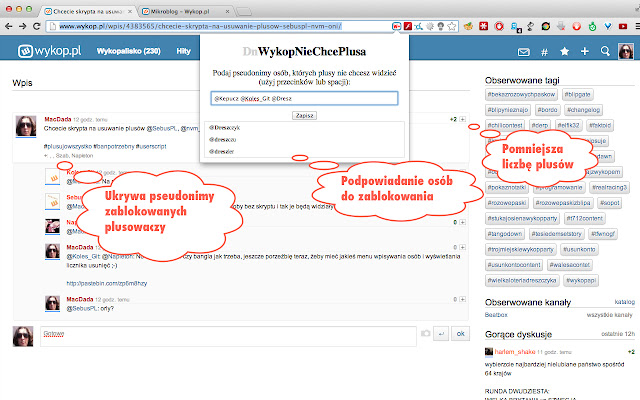
Task: Open #blipgate tag
Action: 578,94
